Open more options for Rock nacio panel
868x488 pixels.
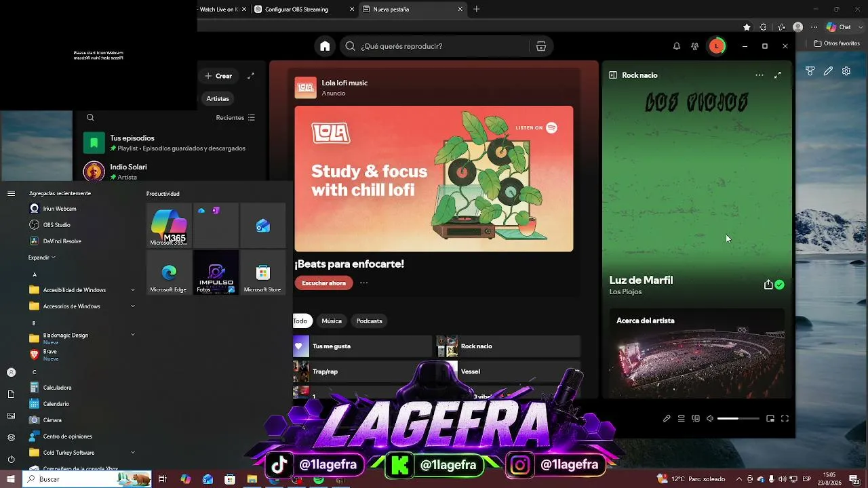point(759,75)
